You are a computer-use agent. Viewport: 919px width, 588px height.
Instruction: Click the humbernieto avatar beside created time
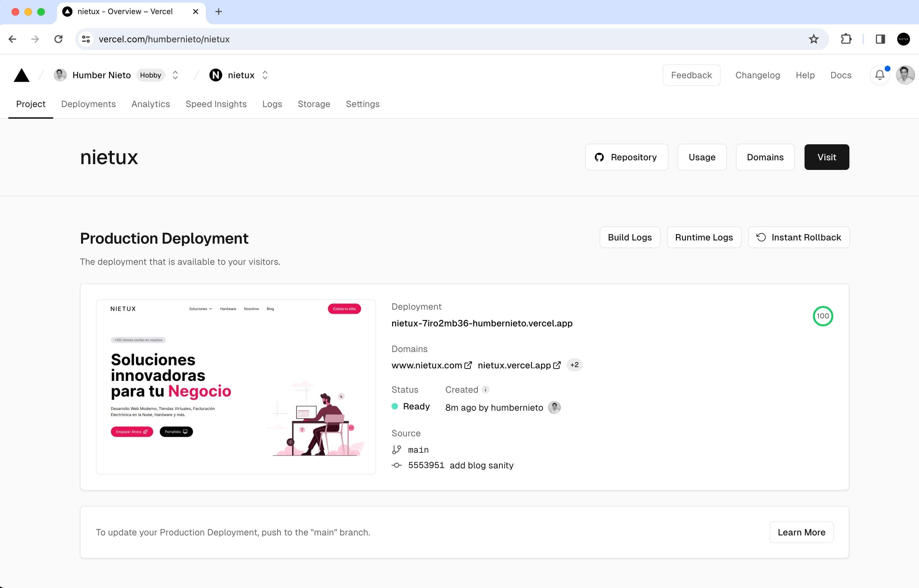pos(554,407)
